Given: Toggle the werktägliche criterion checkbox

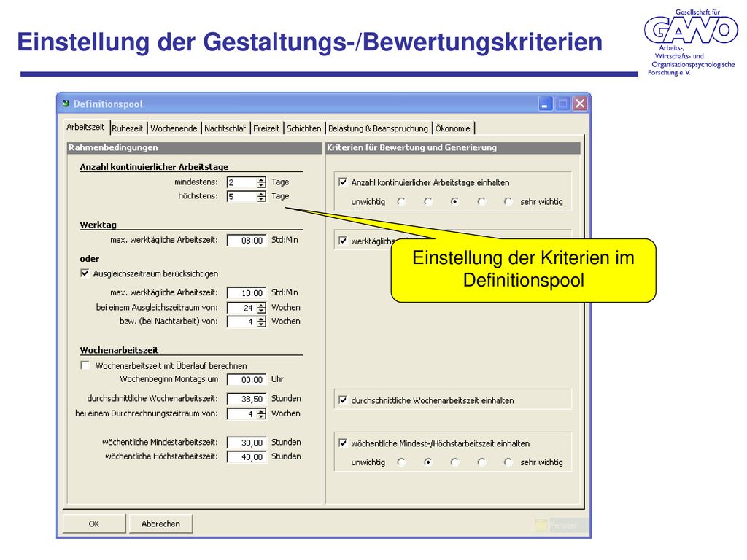Looking at the screenshot, I should [343, 241].
